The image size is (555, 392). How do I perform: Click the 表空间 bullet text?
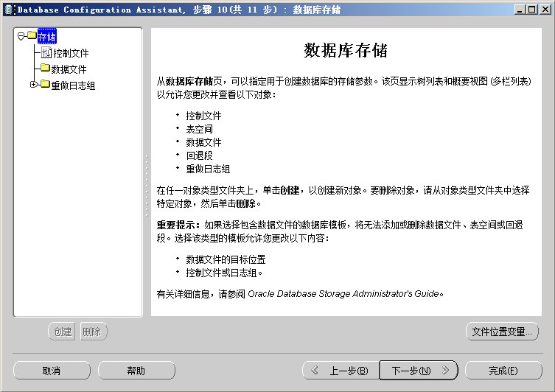pyautogui.click(x=199, y=129)
